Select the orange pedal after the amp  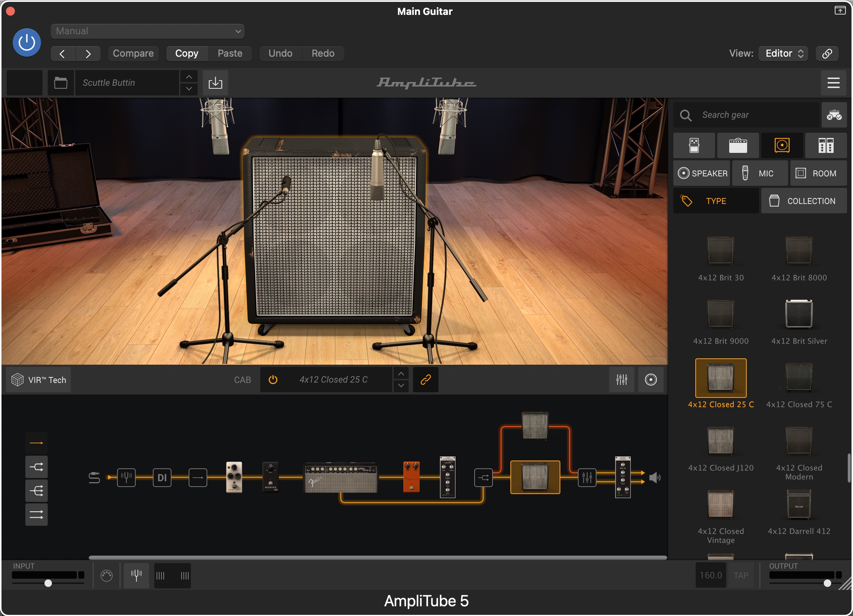(x=412, y=477)
